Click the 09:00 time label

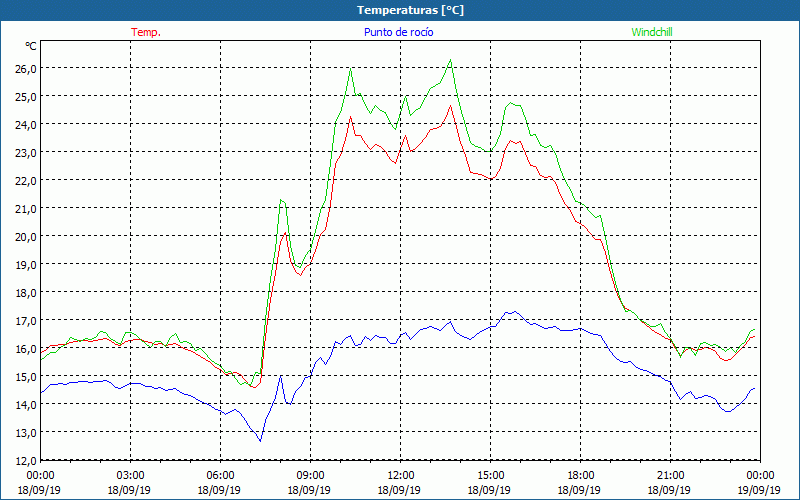pyautogui.click(x=310, y=476)
